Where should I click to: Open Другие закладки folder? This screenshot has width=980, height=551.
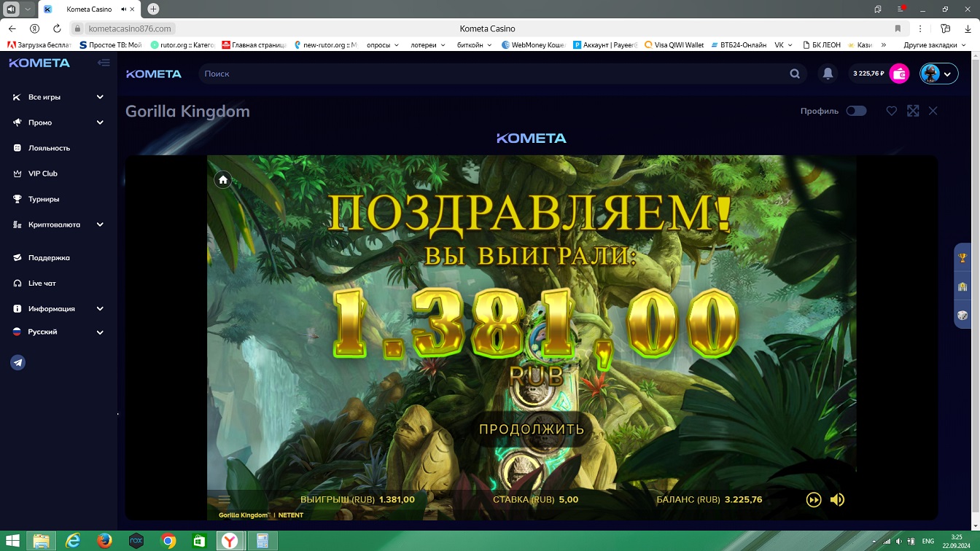coord(935,44)
